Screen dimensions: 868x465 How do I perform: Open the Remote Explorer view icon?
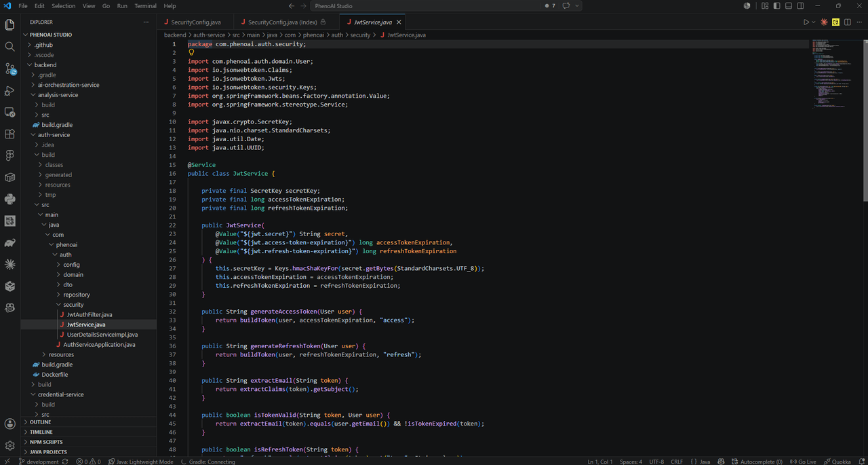point(10,112)
